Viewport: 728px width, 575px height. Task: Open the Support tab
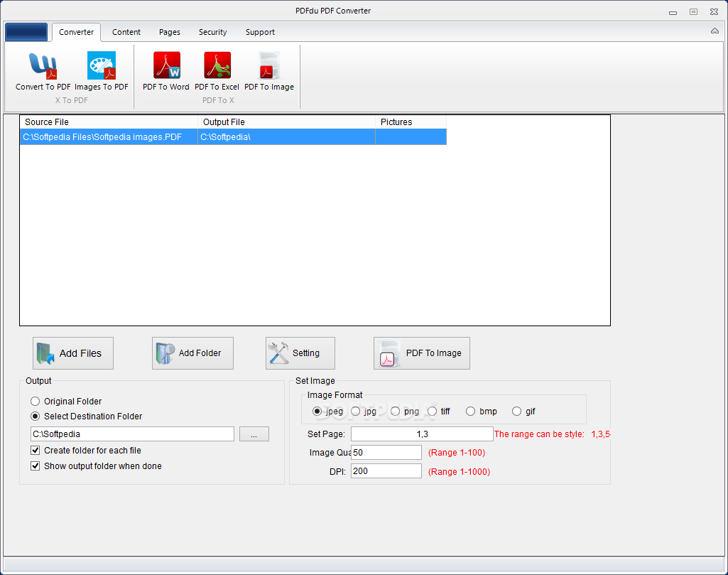260,32
